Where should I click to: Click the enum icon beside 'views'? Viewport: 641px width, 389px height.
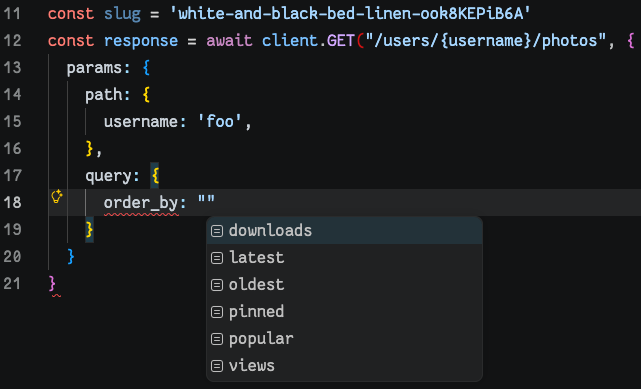(217, 366)
